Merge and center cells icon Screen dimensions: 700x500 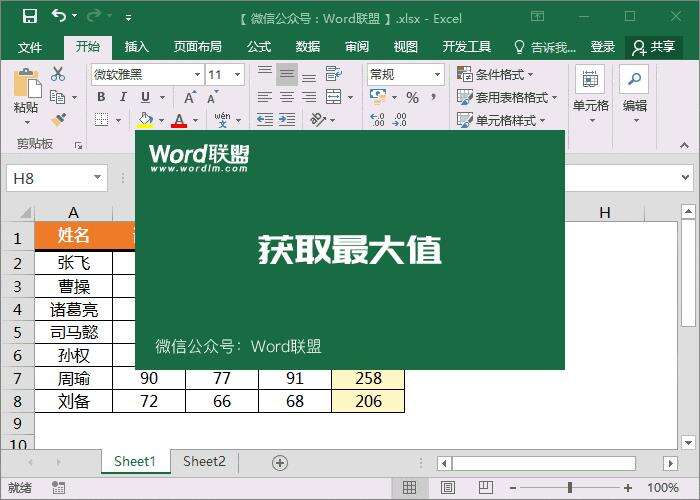point(334,97)
